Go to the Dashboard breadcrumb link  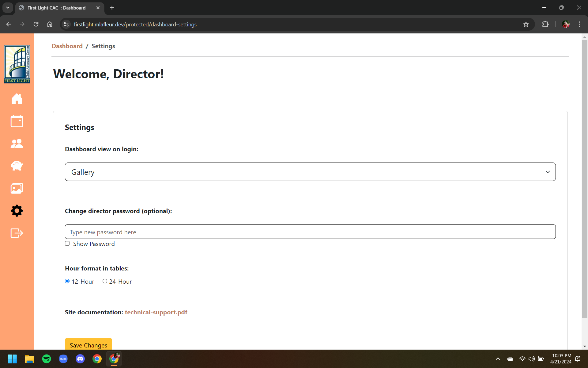67,46
